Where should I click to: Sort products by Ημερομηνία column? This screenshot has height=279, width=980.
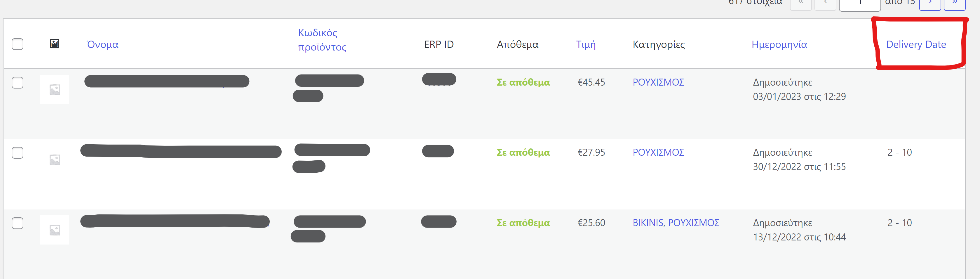(779, 44)
